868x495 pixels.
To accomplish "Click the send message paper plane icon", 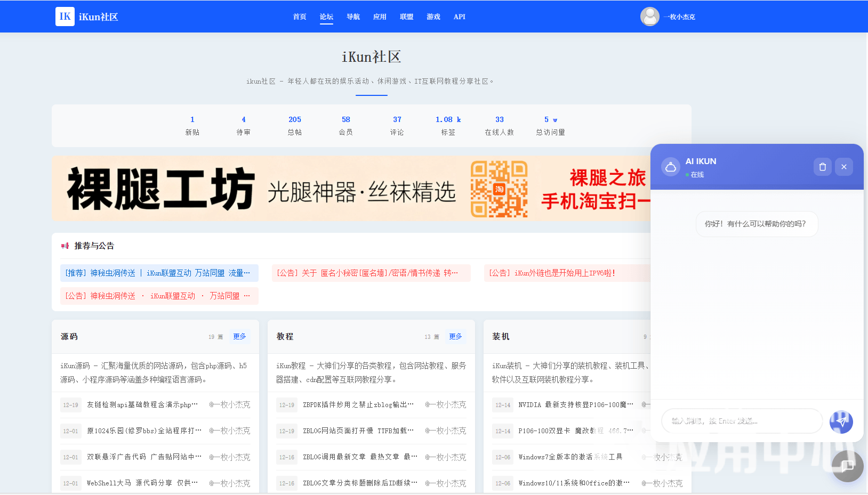I will [x=841, y=421].
